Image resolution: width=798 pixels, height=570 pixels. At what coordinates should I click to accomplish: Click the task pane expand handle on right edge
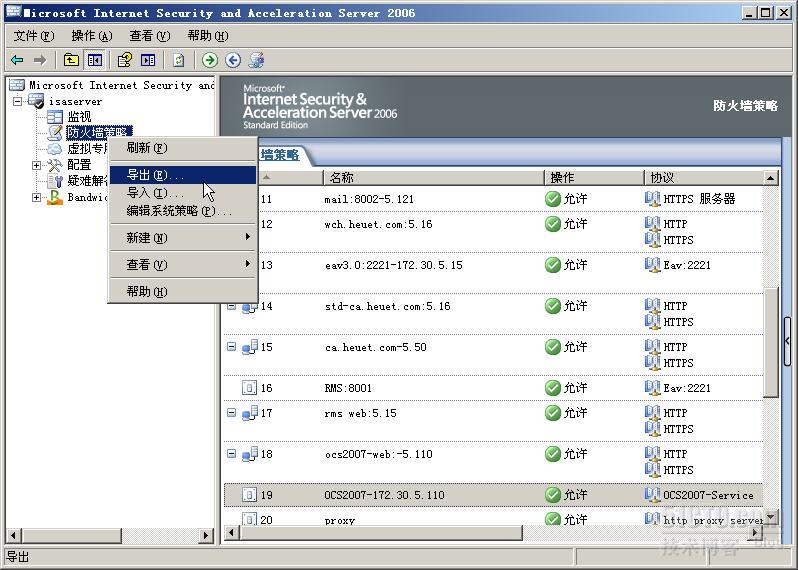[x=787, y=341]
